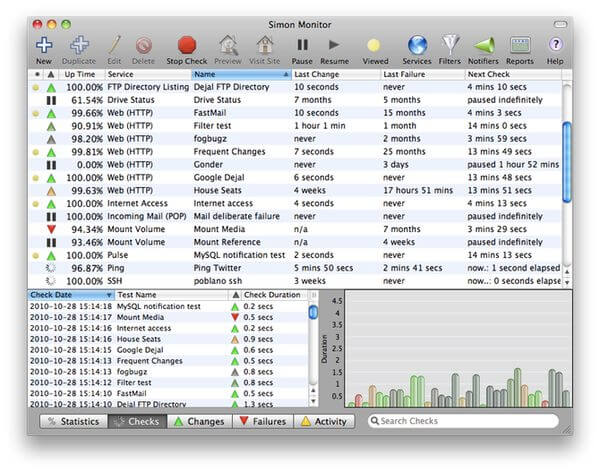
Task: Click the red Stop Check icon
Action: pyautogui.click(x=187, y=45)
